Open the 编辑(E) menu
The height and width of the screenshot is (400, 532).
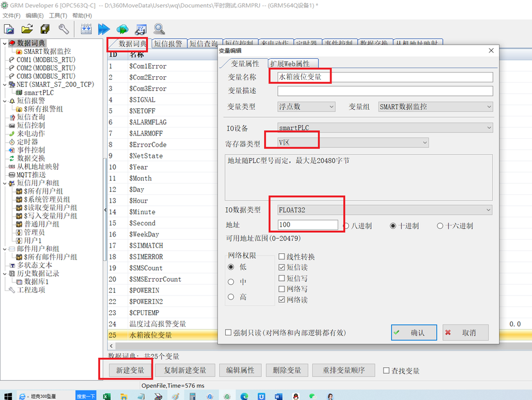(35, 15)
